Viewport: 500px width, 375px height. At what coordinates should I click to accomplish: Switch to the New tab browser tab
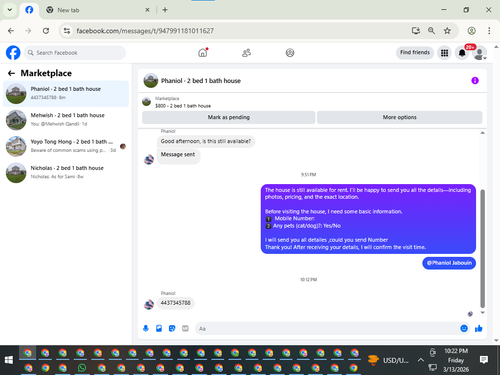click(x=97, y=10)
